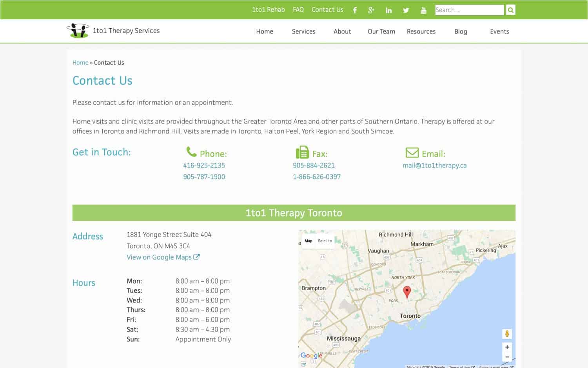
Task: Click the Fri hours 8:00 am – 6:00 pm
Action: coord(203,319)
